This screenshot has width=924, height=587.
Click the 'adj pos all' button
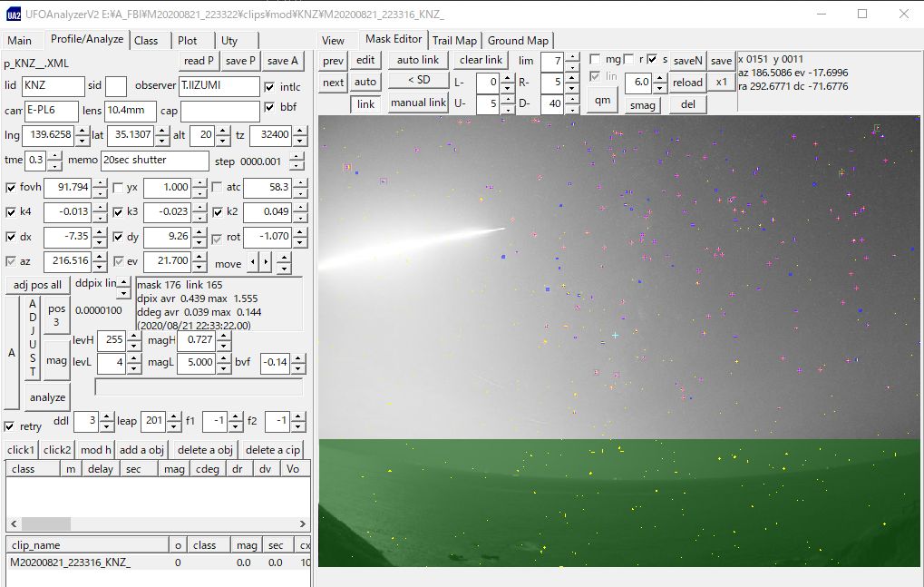[x=37, y=284]
